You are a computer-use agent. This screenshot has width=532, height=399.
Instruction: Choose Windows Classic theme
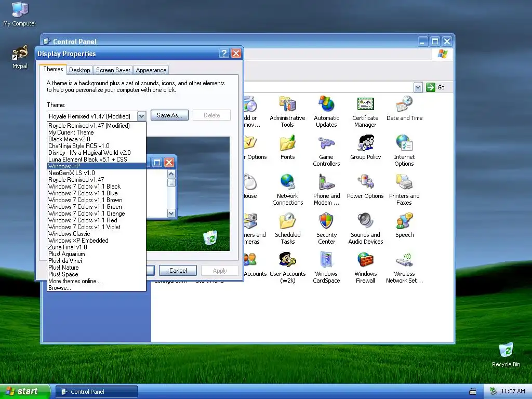coord(96,234)
